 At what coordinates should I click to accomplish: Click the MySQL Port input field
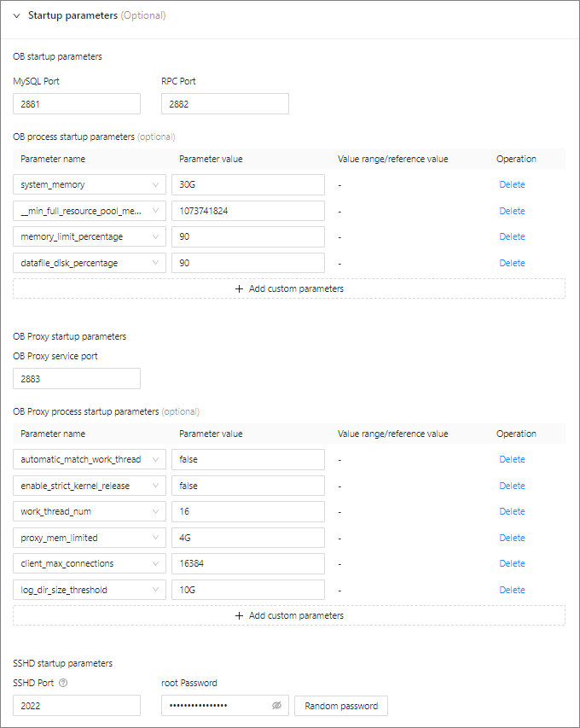click(77, 104)
